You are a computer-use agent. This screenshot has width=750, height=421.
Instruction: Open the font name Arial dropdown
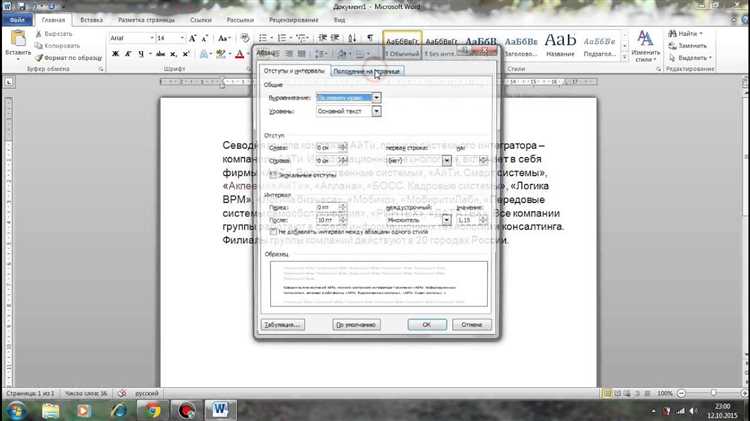(152, 38)
